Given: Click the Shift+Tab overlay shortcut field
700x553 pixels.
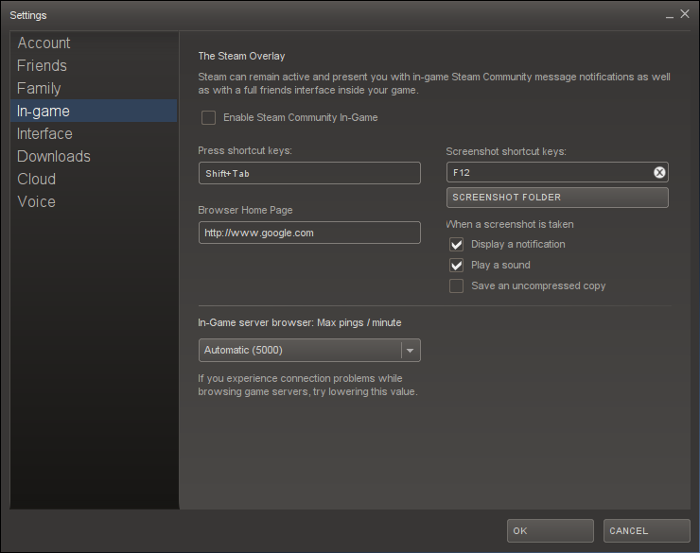Looking at the screenshot, I should click(309, 173).
